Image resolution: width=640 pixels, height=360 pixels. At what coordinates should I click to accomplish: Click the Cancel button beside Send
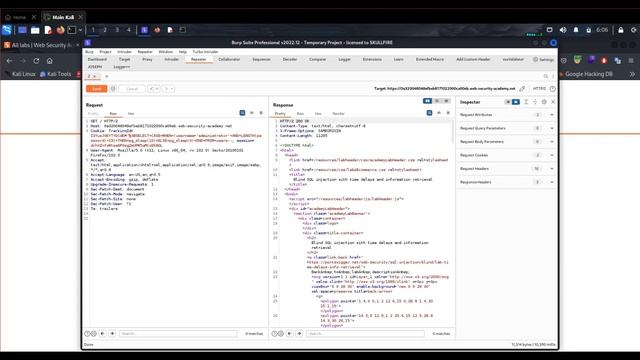[x=132, y=89]
